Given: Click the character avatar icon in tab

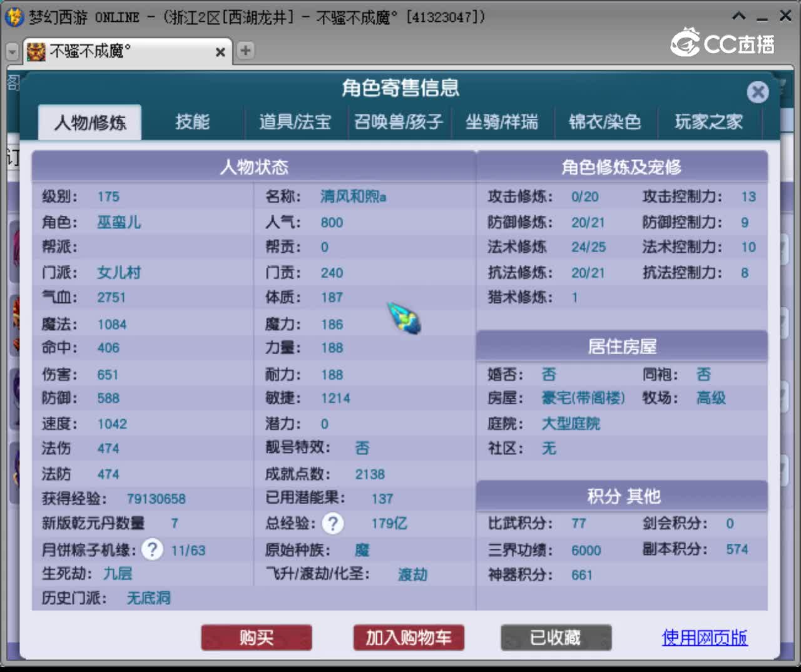Looking at the screenshot, I should tap(36, 51).
